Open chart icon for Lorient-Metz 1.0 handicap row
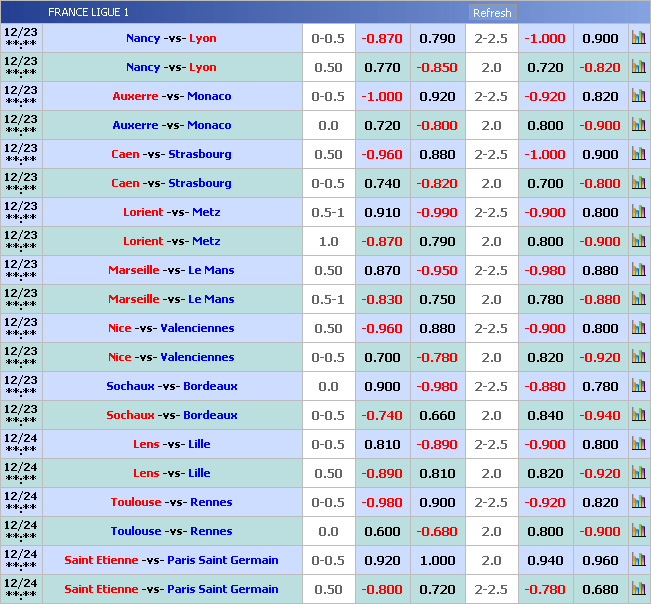Screen dimensions: 651x604 click(x=638, y=241)
